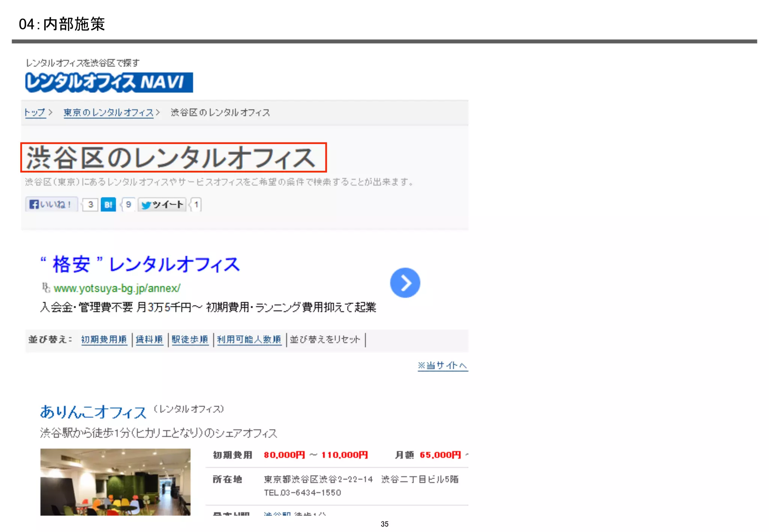The height and width of the screenshot is (532, 769).
Task: Click the blue circular arrow ad button
Action: coord(405,283)
